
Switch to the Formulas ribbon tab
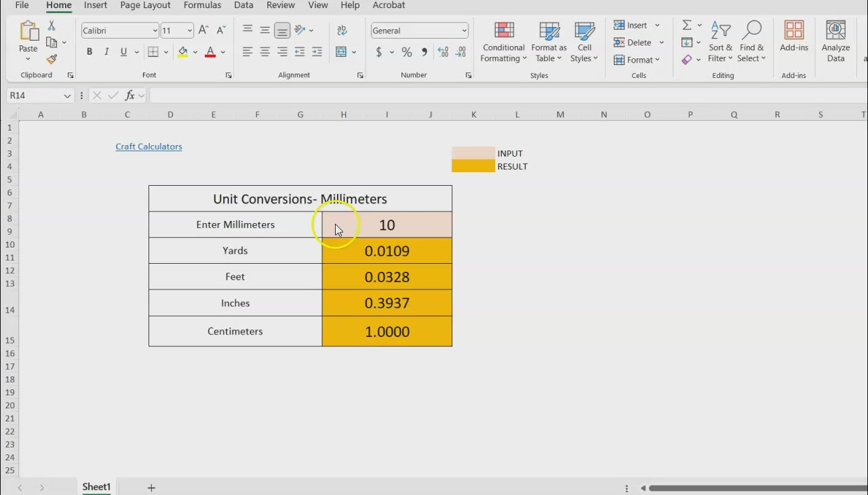click(x=202, y=5)
